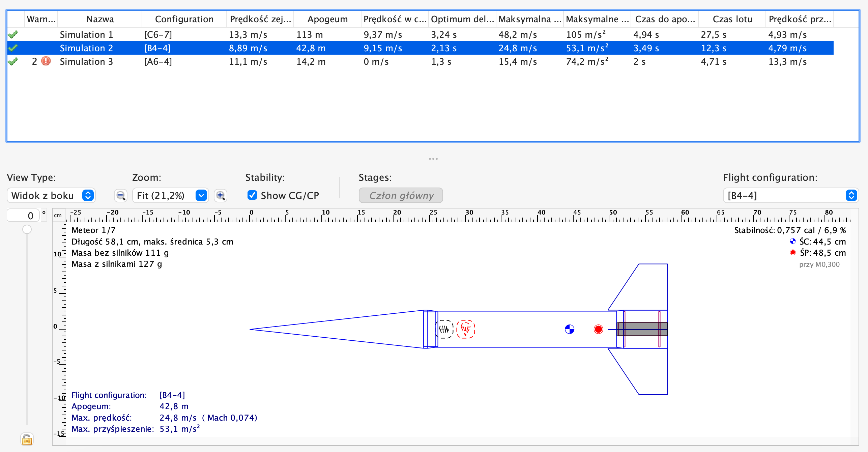Select the Simulation 3 row
The image size is (868, 452).
[86, 62]
